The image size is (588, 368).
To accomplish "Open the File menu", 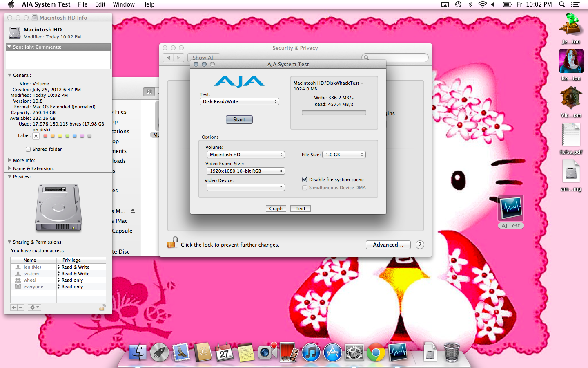I will [83, 4].
